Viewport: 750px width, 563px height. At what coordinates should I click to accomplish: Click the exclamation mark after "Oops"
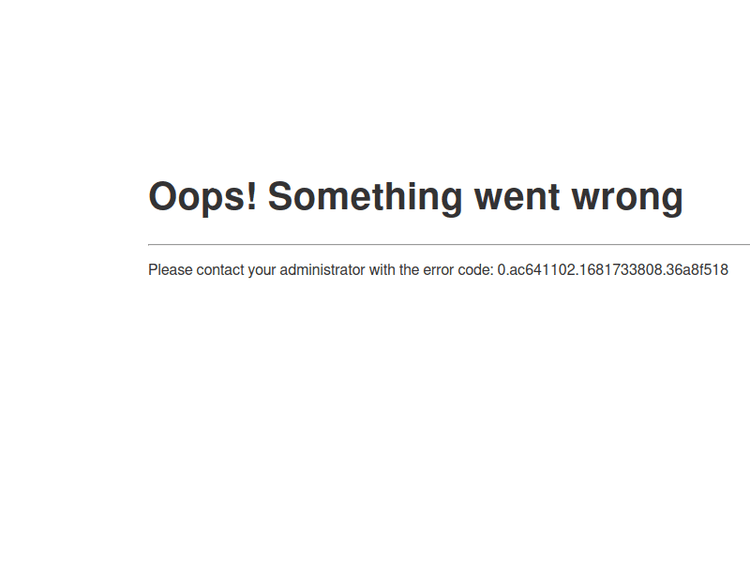click(x=252, y=195)
